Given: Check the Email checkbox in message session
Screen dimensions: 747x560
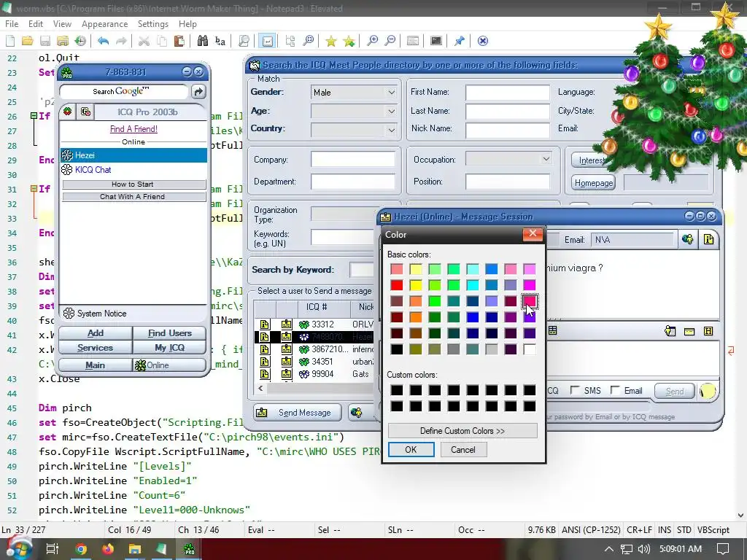Looking at the screenshot, I should pyautogui.click(x=615, y=391).
